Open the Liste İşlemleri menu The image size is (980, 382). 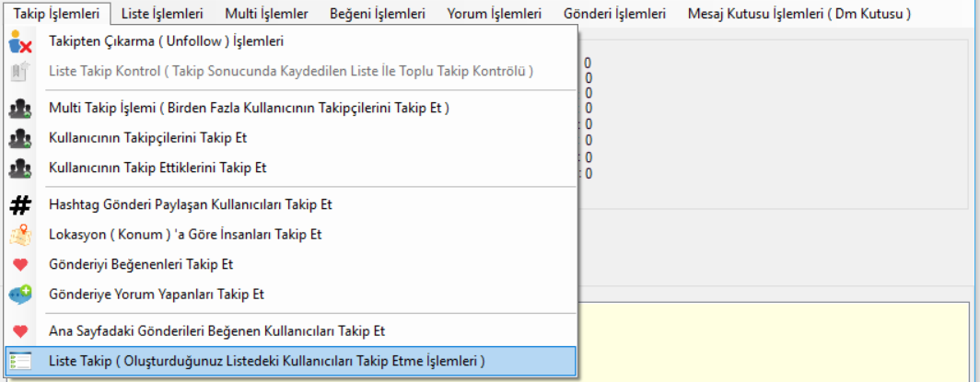[162, 14]
